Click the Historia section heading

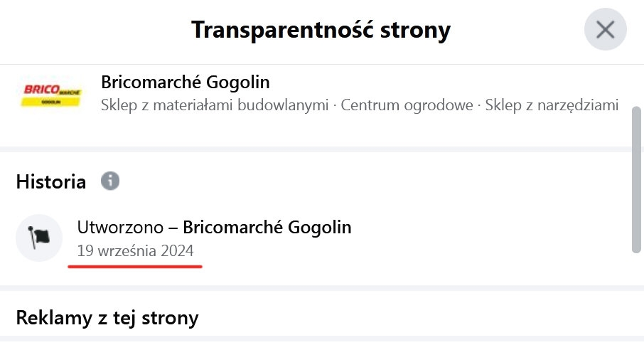[x=51, y=181]
